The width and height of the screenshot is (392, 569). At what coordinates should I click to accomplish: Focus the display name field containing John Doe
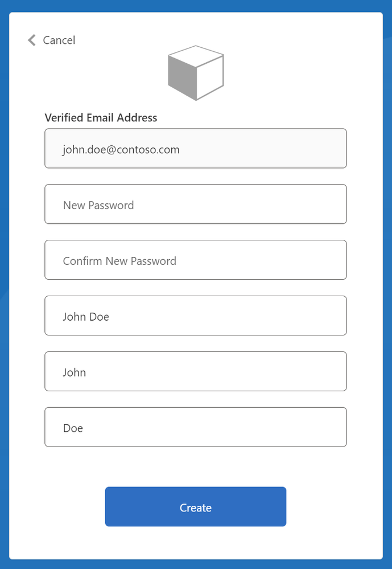pos(196,316)
